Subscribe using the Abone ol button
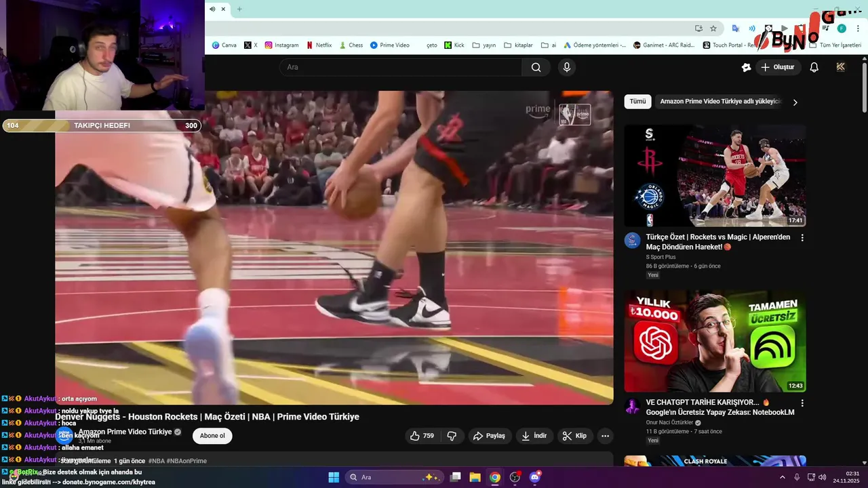 212,436
